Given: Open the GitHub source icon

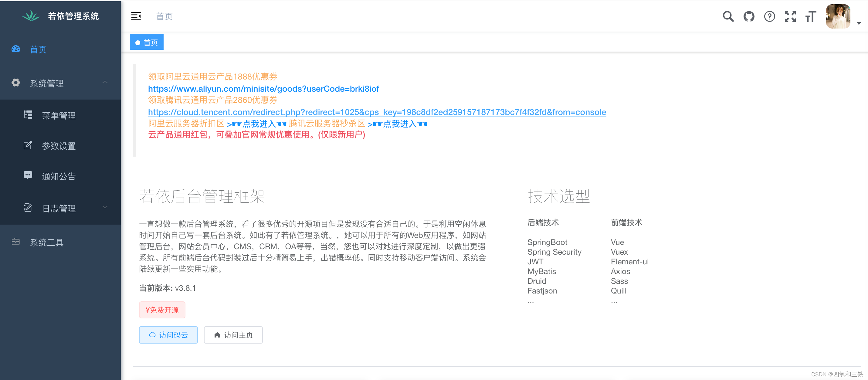Looking at the screenshot, I should tap(749, 16).
